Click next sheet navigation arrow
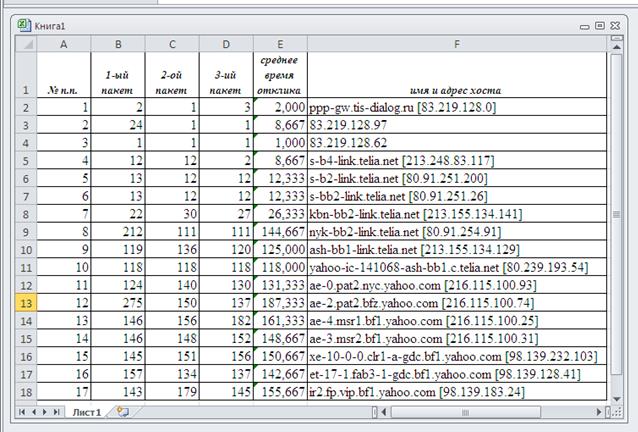Image resolution: width=638 pixels, height=432 pixels. click(x=45, y=412)
